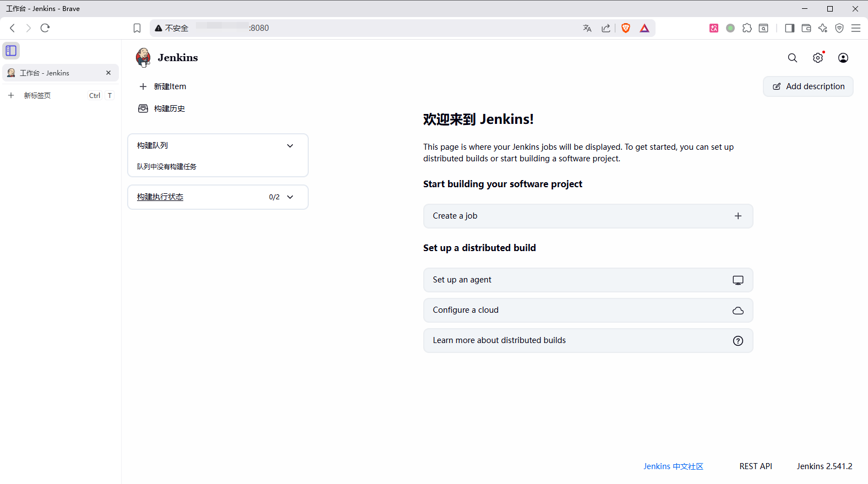Open the user account icon
Viewport: 868px width, 484px height.
tap(843, 58)
